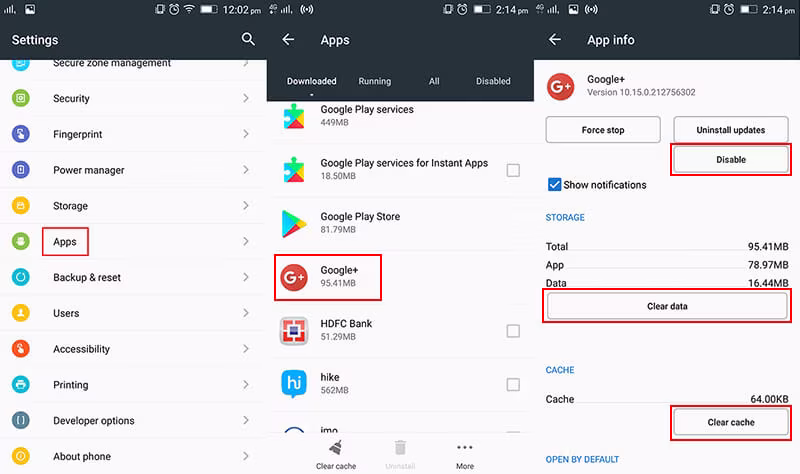
Task: Open search in the Settings header
Action: [248, 39]
